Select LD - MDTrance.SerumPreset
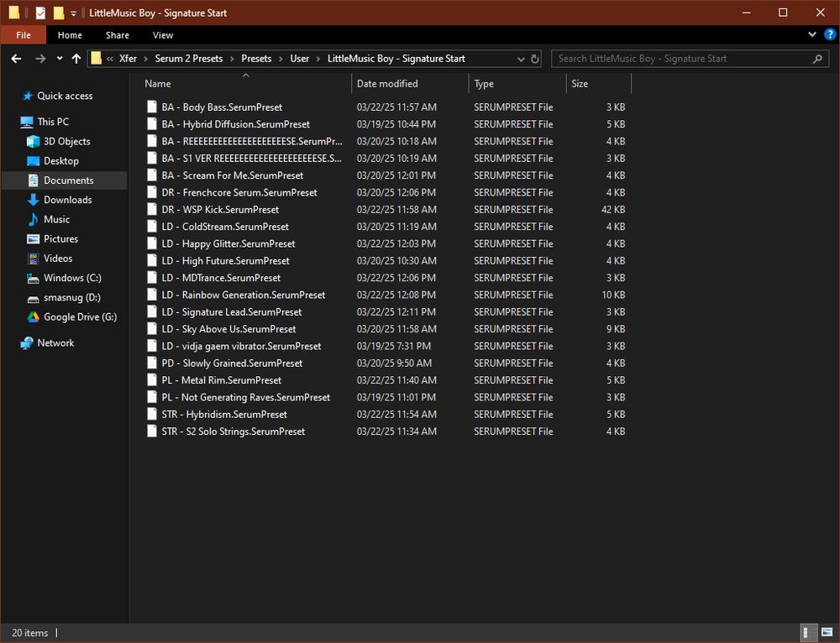This screenshot has width=840, height=643. pos(221,278)
